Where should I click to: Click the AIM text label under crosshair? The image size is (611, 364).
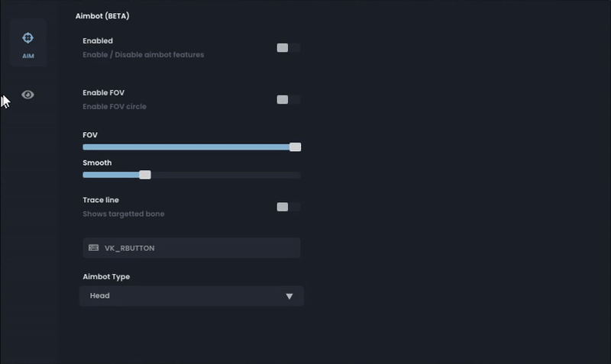click(x=28, y=56)
